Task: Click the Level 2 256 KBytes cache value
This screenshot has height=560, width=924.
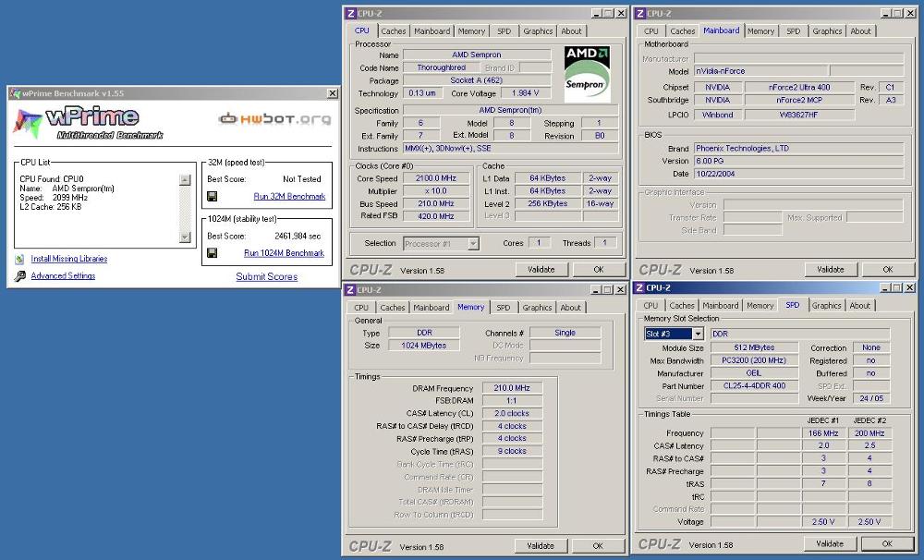Action: (x=548, y=203)
